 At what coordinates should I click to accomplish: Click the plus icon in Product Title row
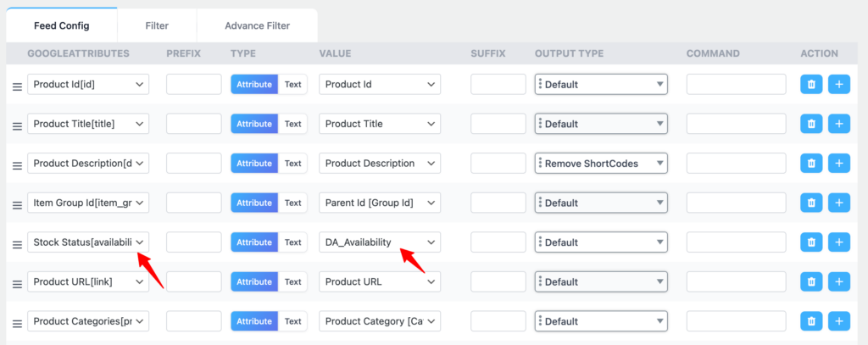[x=839, y=124]
